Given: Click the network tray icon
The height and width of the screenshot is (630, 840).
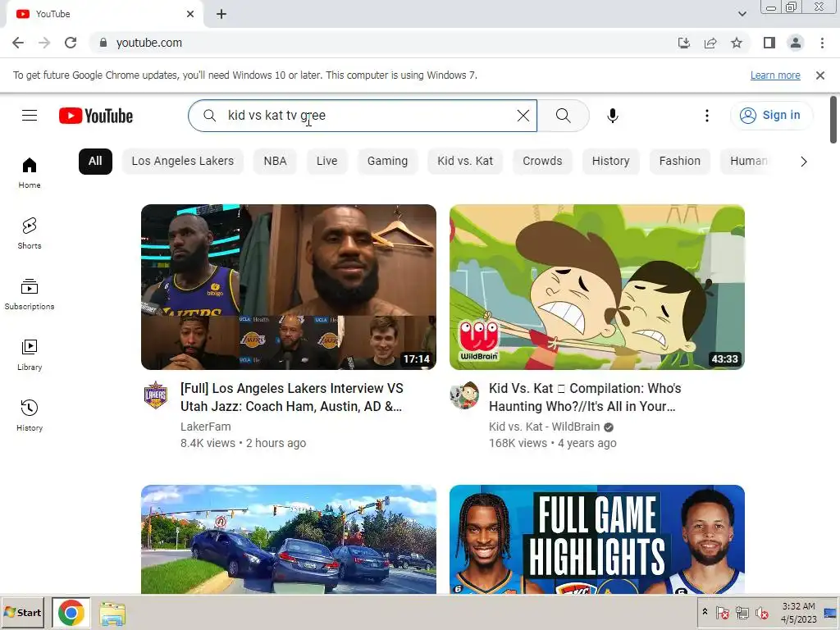Looking at the screenshot, I should pos(742,613).
